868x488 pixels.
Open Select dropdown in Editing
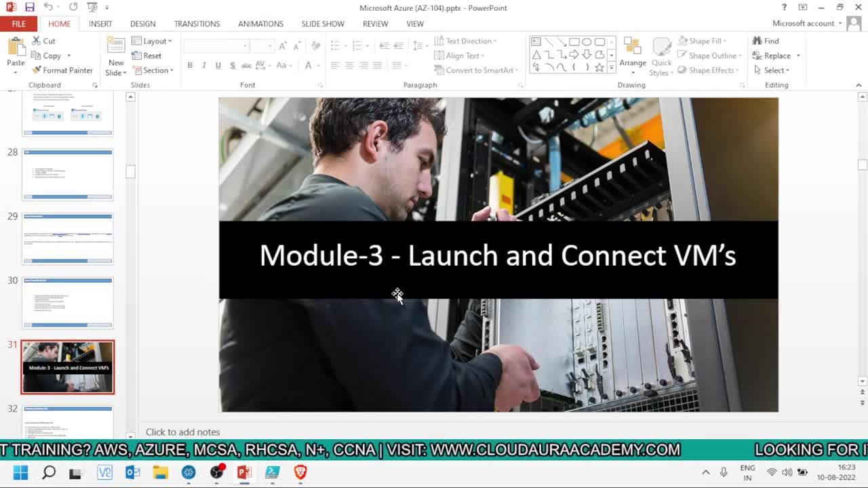pos(771,70)
